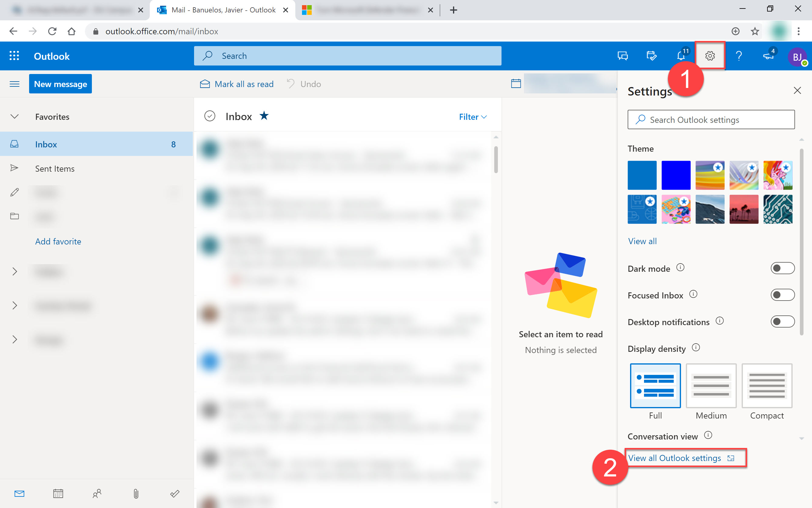This screenshot has width=812, height=508.
Task: Open View all Outlook settings link
Action: pos(681,458)
